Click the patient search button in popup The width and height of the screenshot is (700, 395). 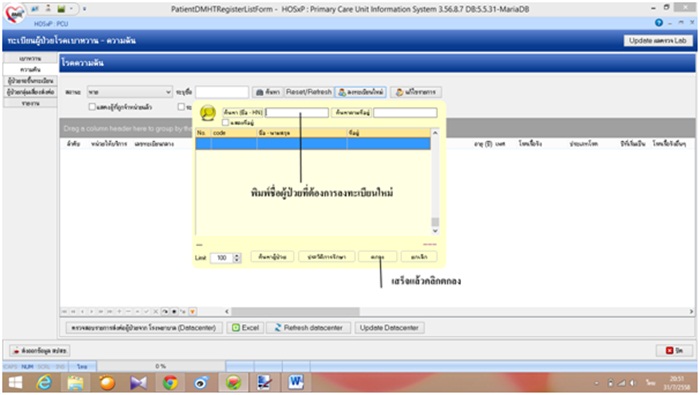[x=272, y=257]
